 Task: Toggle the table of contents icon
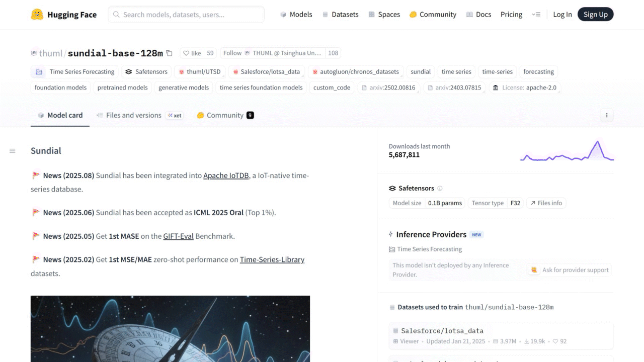coord(13,151)
